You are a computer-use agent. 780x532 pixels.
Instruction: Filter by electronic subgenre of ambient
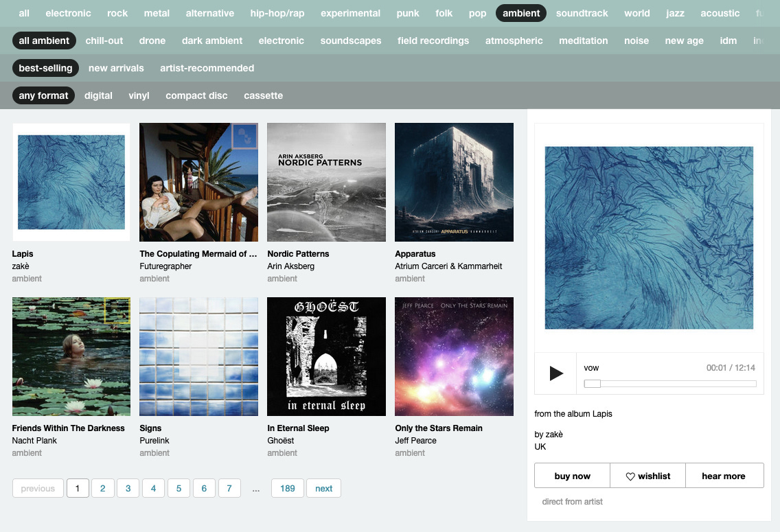click(x=281, y=41)
